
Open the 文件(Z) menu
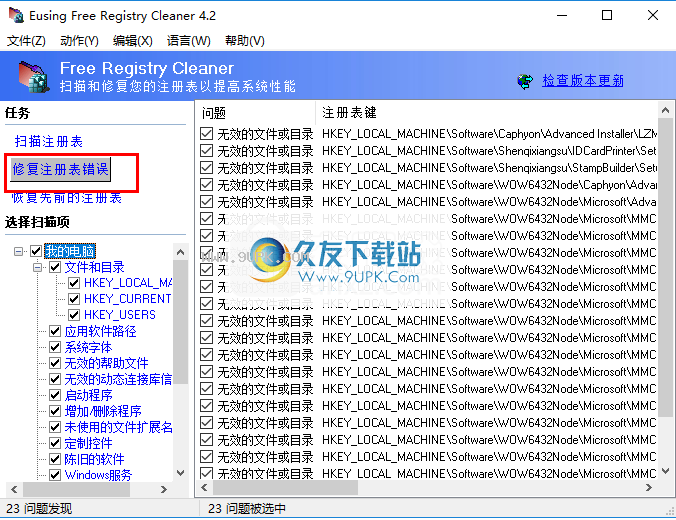coord(26,41)
